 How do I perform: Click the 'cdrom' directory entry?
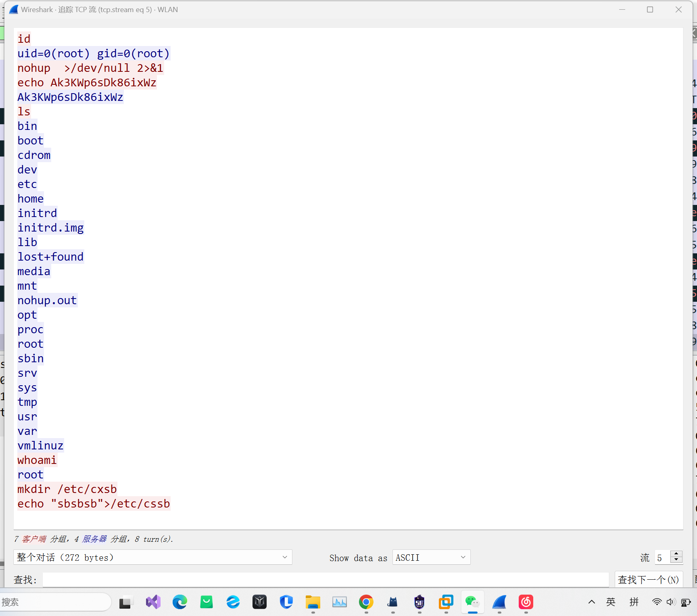(34, 155)
